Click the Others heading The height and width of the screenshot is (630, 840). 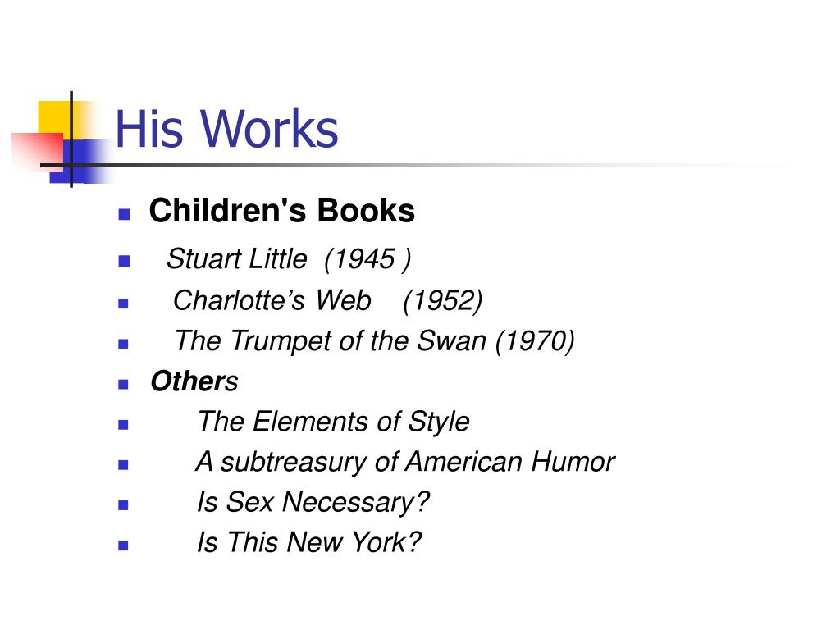click(x=194, y=381)
